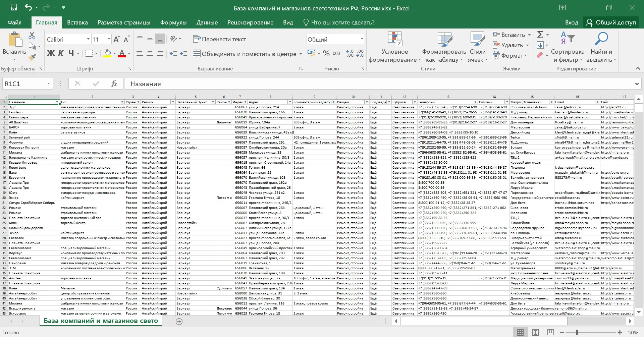The image size is (644, 337).
Task: Switch to the Рецензирование tab
Action: (250, 22)
